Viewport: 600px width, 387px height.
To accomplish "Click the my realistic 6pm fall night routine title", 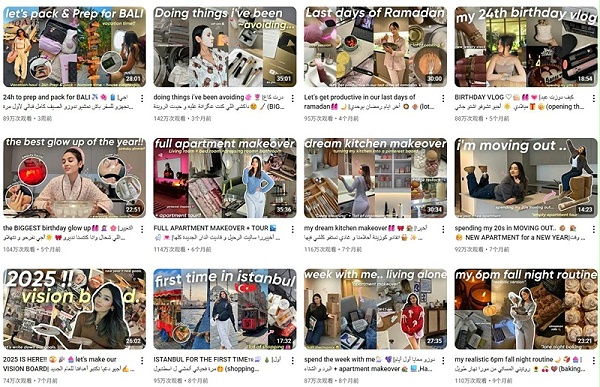I will pos(518,364).
